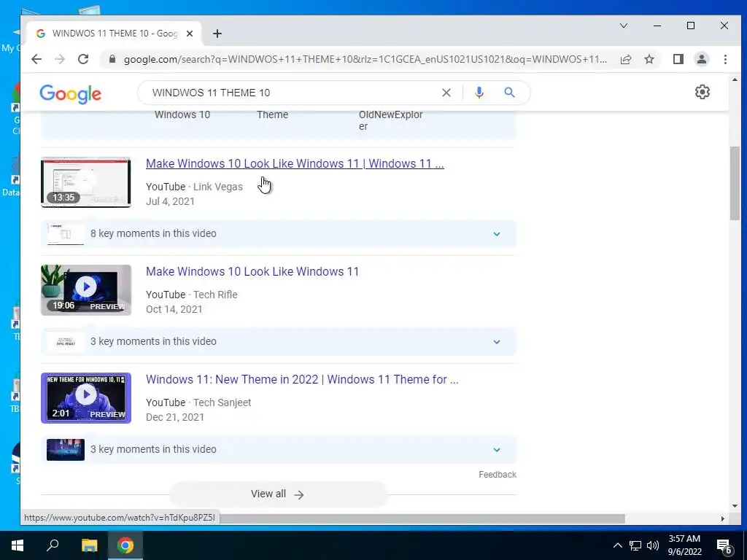747x560 pixels.
Task: Clear the search box with the X icon
Action: pos(446,93)
